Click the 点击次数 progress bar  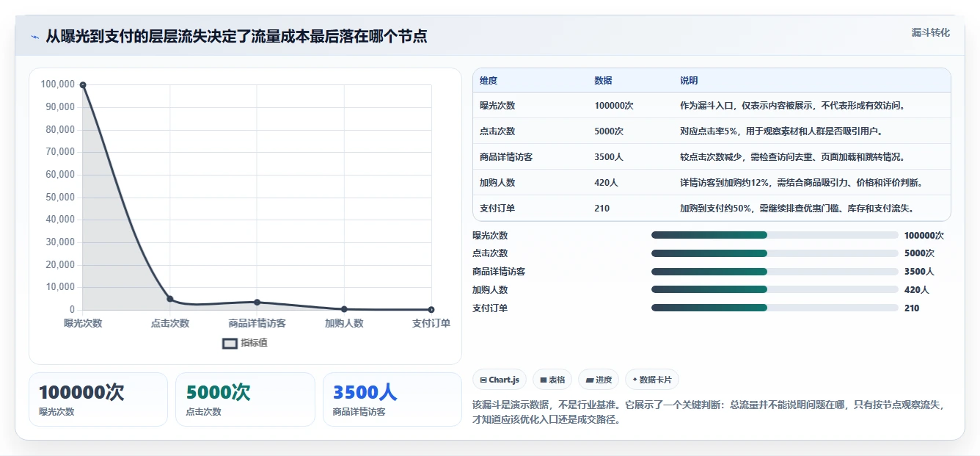(775, 253)
